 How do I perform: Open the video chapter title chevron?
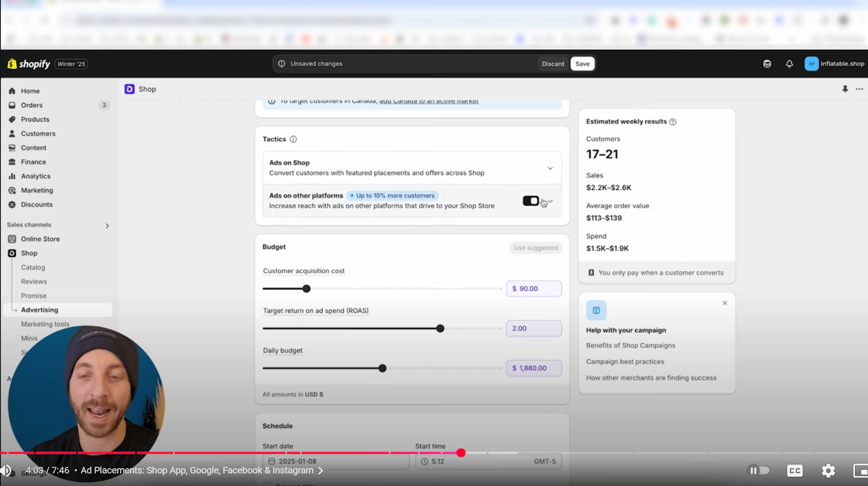[x=321, y=471]
